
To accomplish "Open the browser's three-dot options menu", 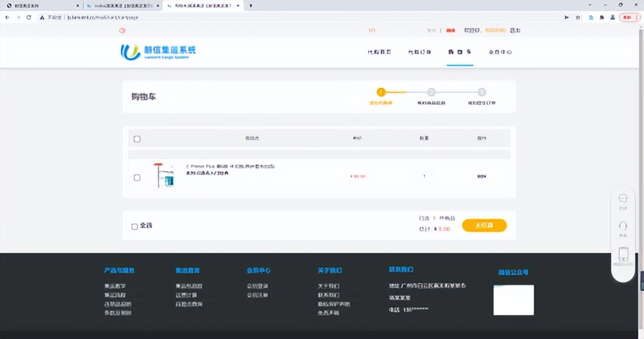I will (x=636, y=17).
